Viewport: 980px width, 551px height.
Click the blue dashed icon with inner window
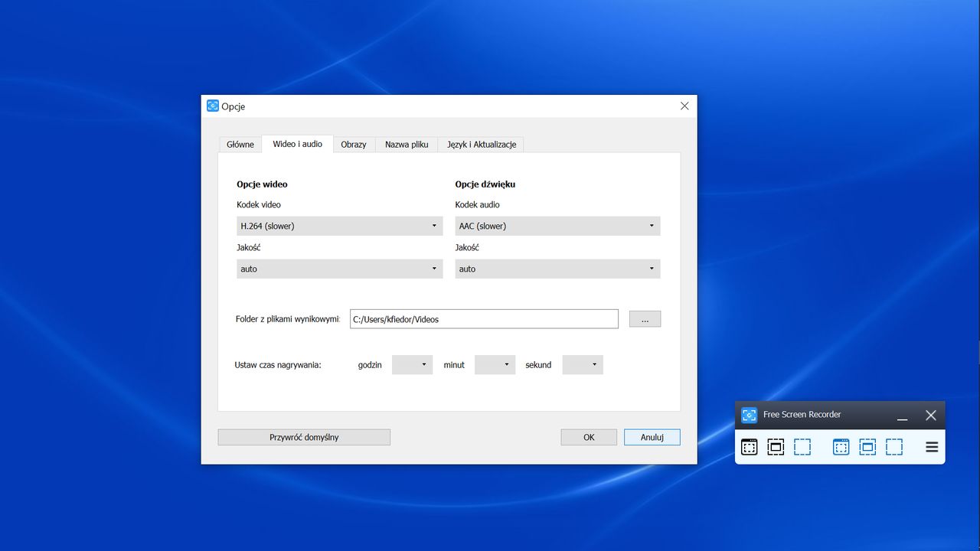tap(867, 447)
